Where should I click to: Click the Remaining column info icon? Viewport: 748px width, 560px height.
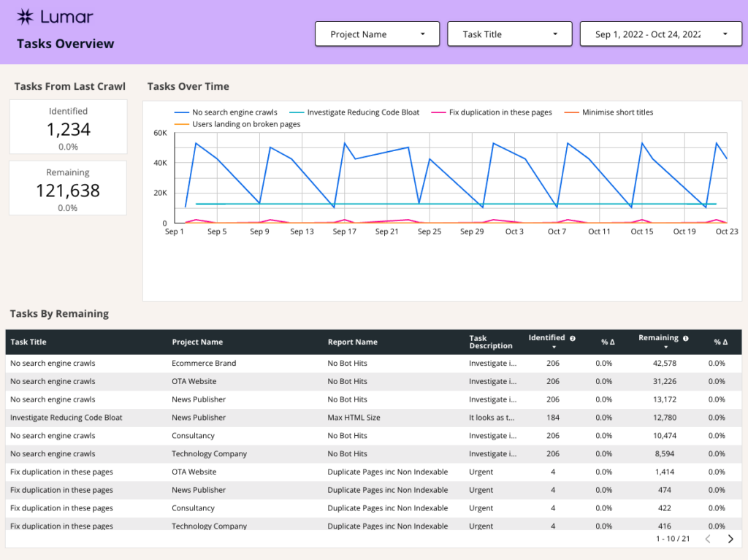(x=685, y=338)
